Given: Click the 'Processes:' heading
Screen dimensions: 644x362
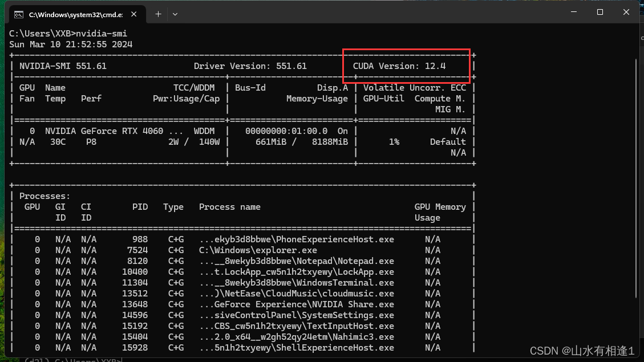Looking at the screenshot, I should pos(44,196).
